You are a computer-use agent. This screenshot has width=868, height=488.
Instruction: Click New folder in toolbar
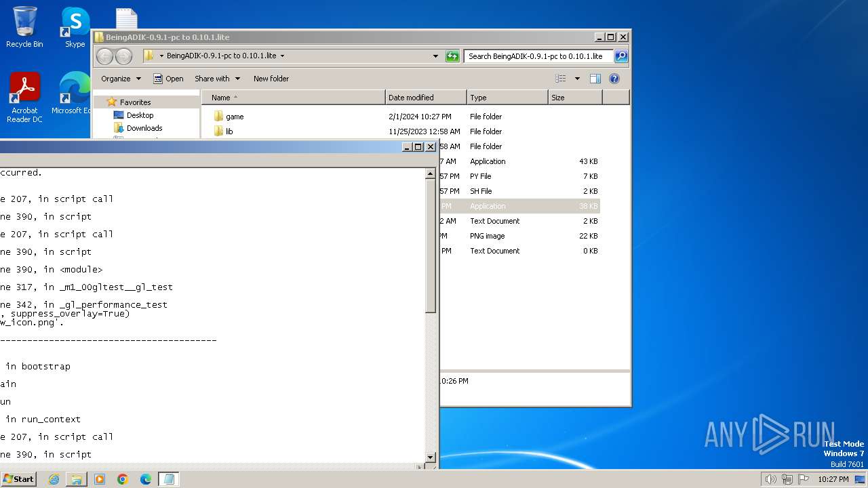(x=271, y=79)
